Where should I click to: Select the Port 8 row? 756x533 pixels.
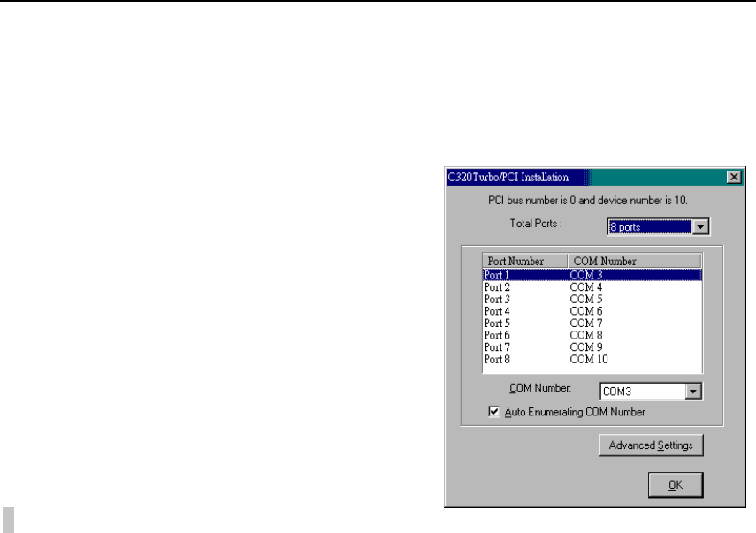click(x=592, y=360)
